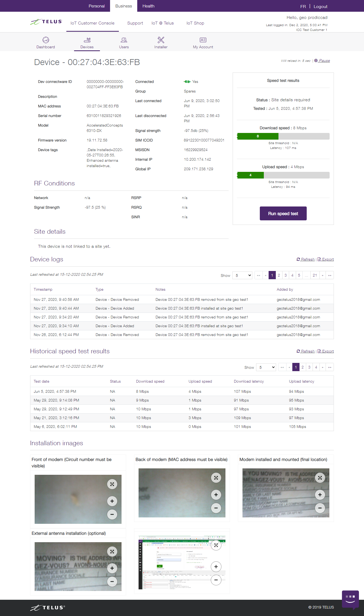Export the Device logs
364x616 pixels.
click(x=326, y=259)
